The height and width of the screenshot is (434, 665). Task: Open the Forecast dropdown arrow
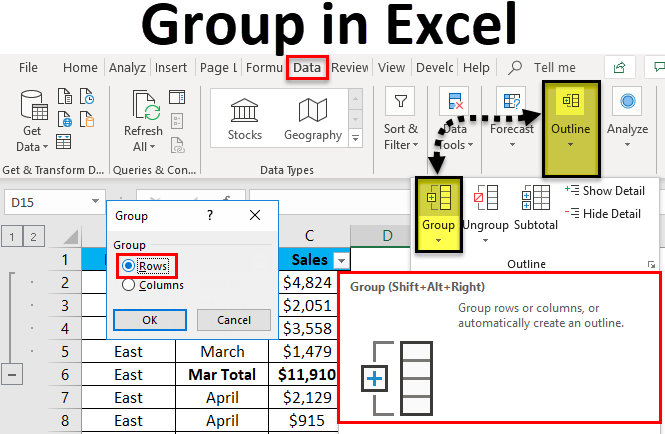(x=512, y=145)
